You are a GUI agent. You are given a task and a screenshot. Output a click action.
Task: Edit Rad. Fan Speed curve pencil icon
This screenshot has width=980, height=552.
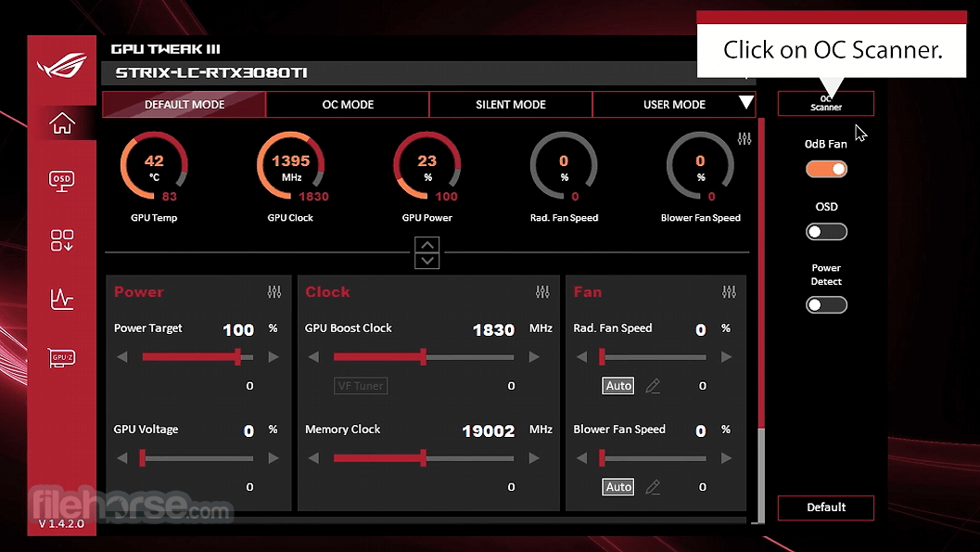[x=653, y=386]
